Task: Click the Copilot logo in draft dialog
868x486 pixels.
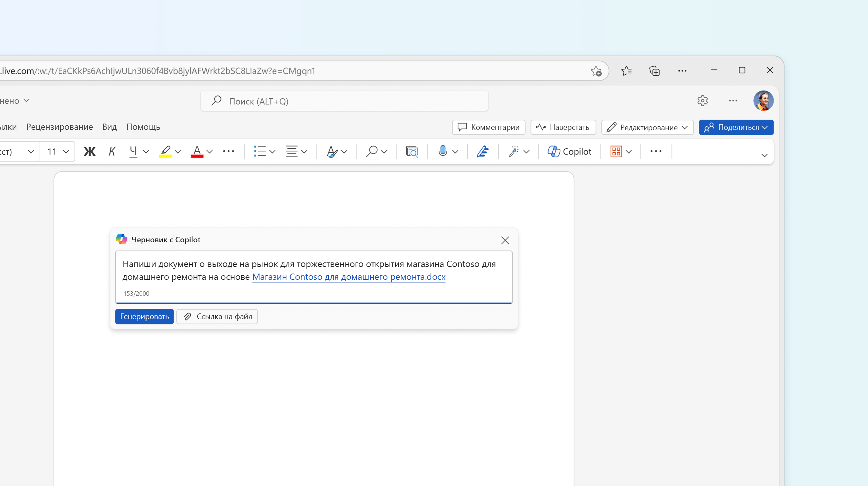Action: pyautogui.click(x=122, y=239)
